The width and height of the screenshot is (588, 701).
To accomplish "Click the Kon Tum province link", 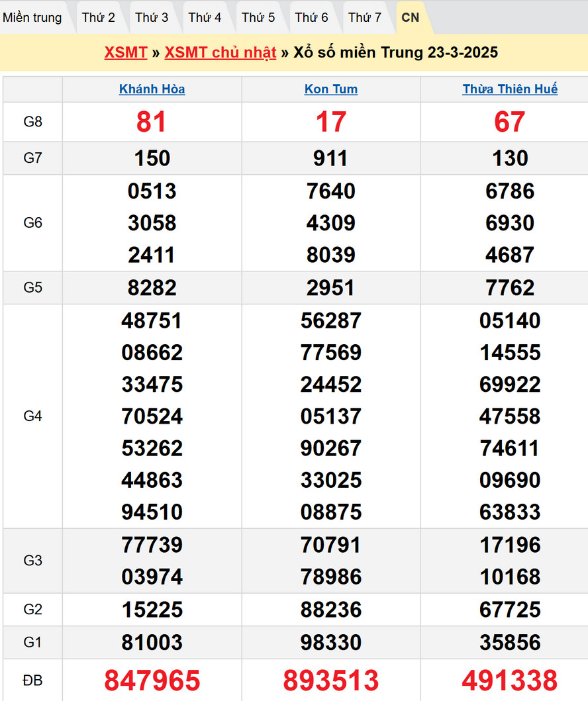I will 331,89.
